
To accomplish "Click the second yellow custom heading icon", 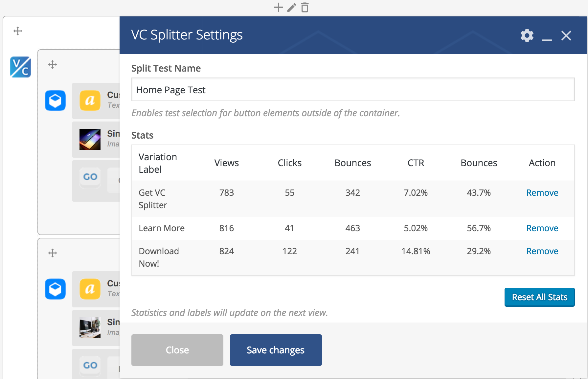I will [90, 289].
